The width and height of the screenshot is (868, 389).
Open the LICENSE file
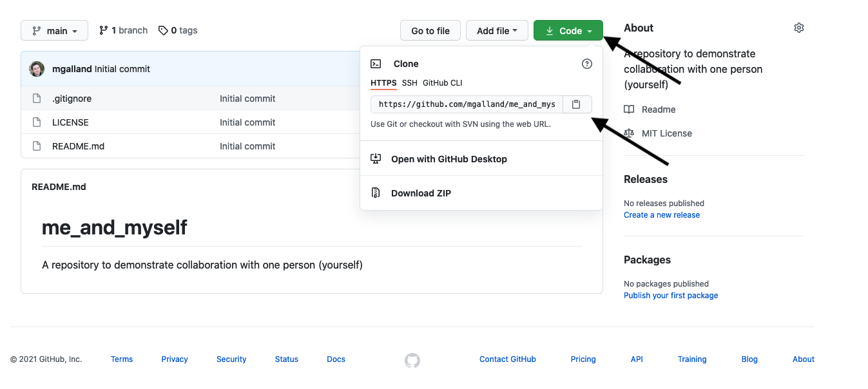pos(70,122)
